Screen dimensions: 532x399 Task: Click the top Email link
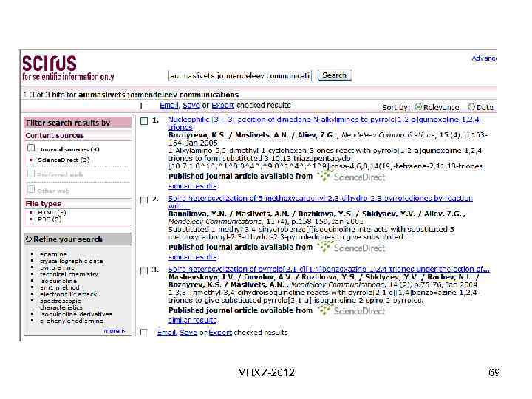[x=169, y=105]
